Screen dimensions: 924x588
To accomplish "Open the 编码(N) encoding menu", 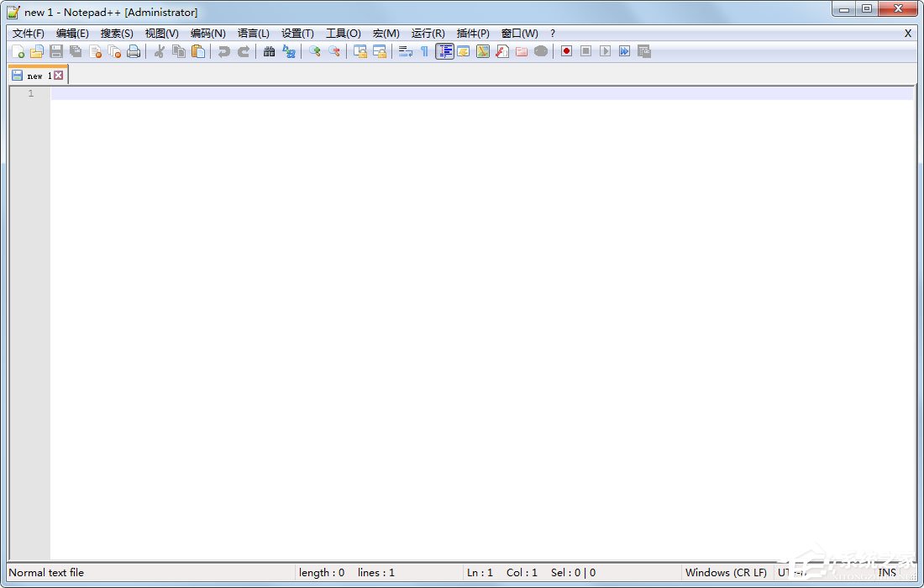I will 208,33.
